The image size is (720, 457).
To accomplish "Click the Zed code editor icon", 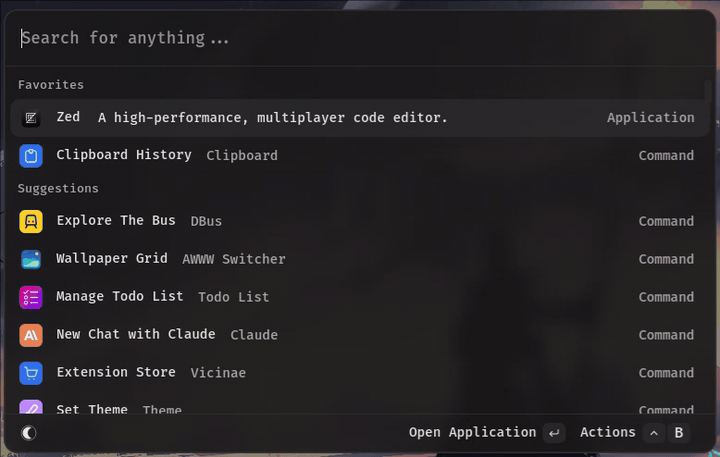I will pyautogui.click(x=31, y=118).
